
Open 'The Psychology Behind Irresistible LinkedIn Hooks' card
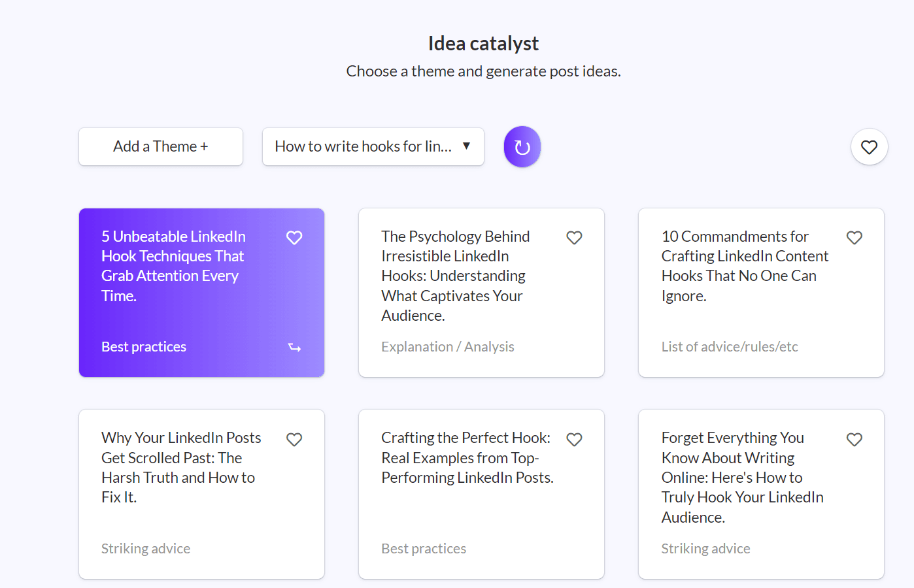pos(481,293)
